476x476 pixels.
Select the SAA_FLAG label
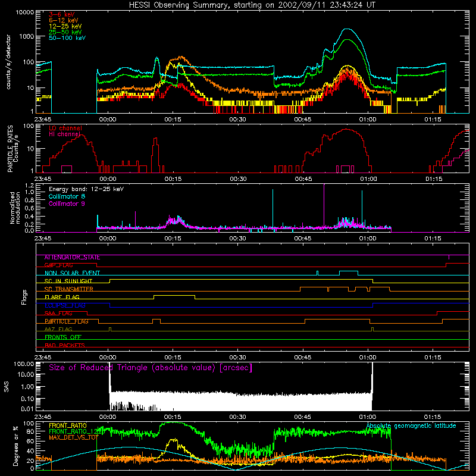click(x=58, y=314)
